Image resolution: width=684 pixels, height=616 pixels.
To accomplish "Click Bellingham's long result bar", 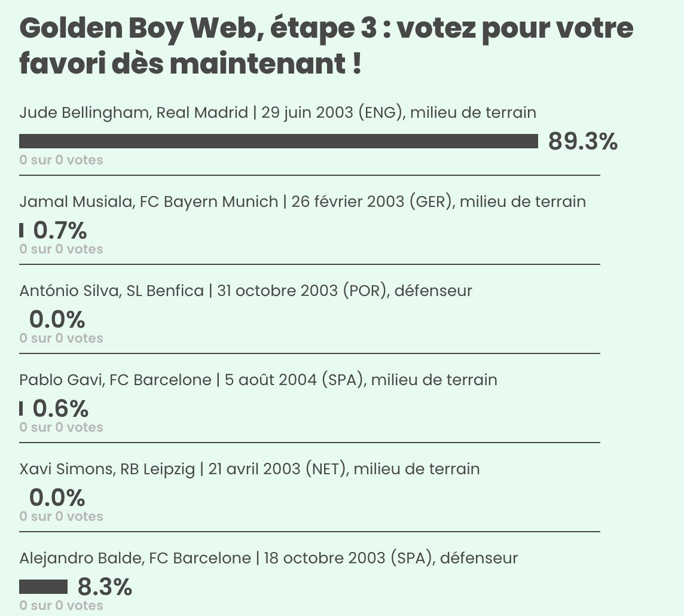I will click(x=279, y=141).
